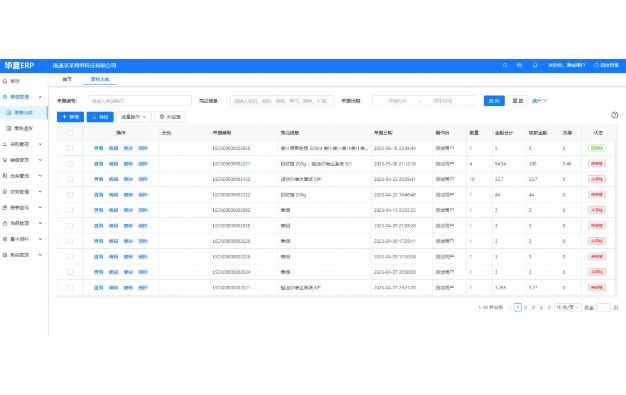
Task: Open the search icon in top header
Action: click(x=505, y=65)
